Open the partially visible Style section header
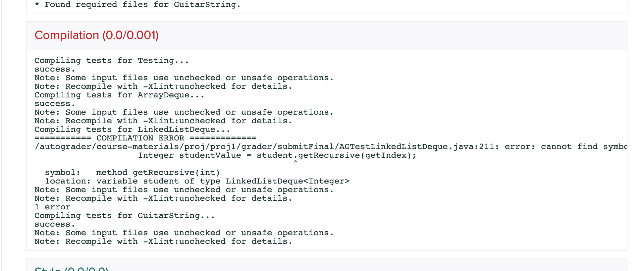644x271 pixels. (x=71, y=268)
